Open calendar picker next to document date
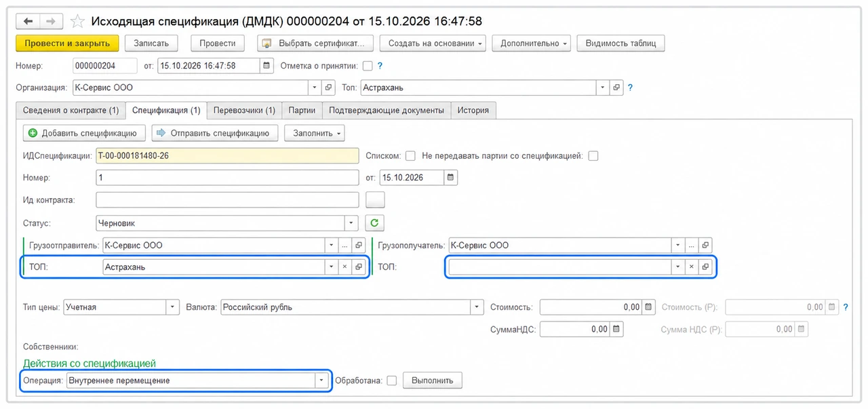Viewport: 868px width, 409px height. coord(266,66)
